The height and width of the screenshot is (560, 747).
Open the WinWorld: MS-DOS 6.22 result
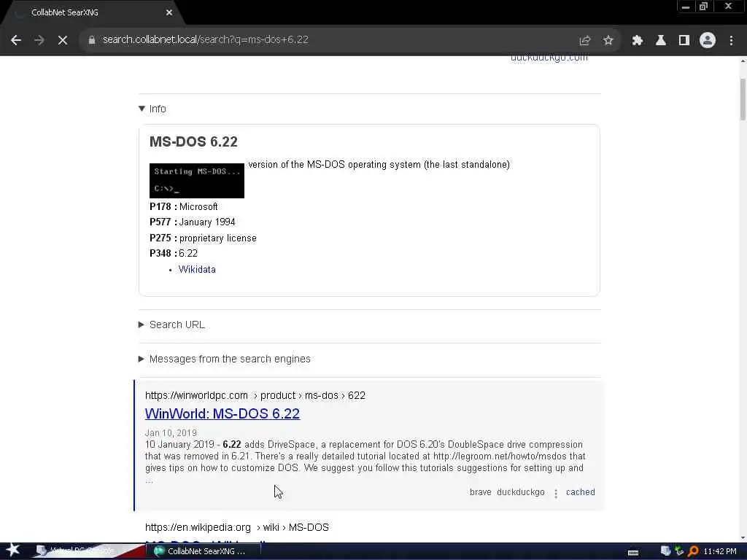(x=222, y=413)
